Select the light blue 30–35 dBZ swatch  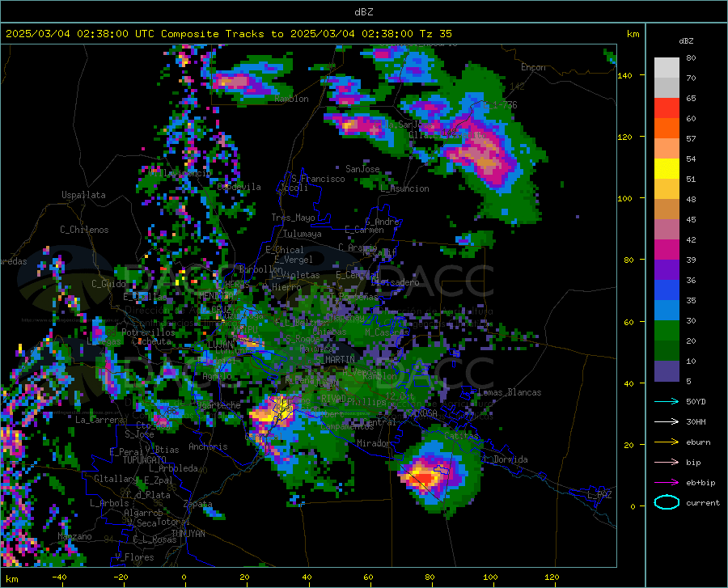pos(667,311)
